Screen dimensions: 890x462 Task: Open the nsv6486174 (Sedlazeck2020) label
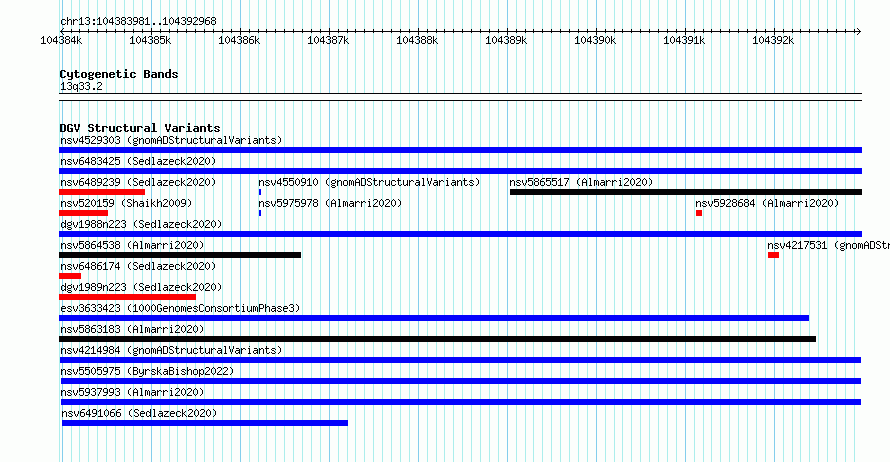click(x=138, y=266)
